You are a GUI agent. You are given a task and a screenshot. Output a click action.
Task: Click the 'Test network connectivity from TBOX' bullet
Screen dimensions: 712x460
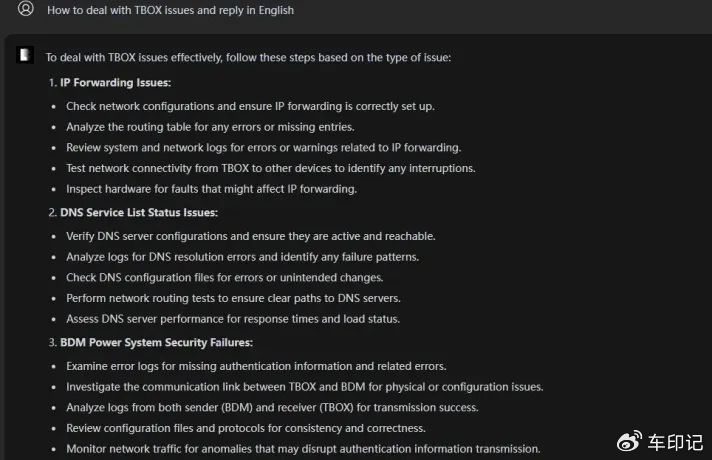click(271, 168)
